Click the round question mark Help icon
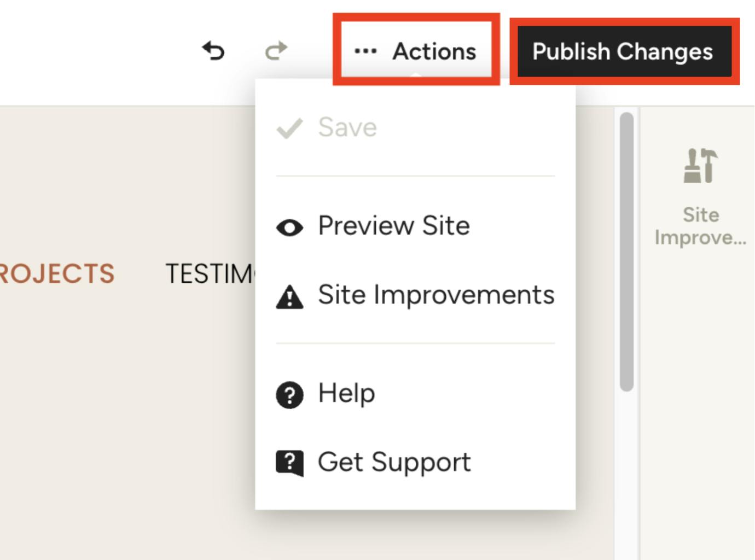 pyautogui.click(x=290, y=395)
